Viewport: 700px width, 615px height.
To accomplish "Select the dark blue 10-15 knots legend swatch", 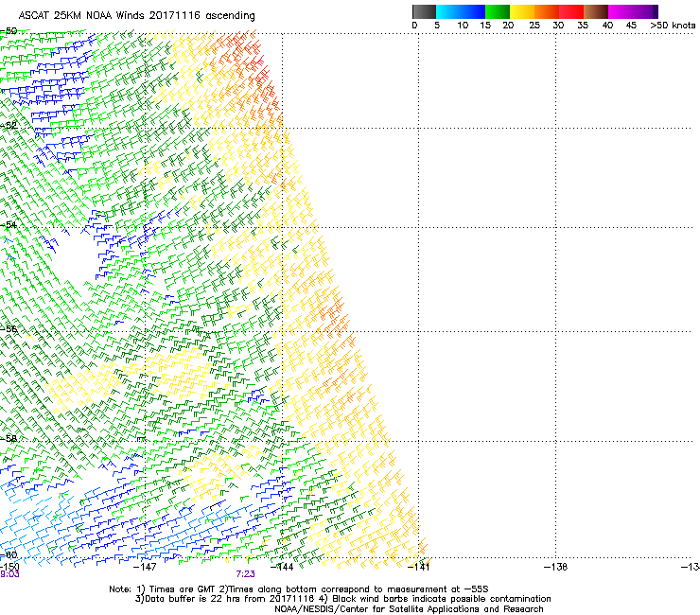I will coord(473,11).
